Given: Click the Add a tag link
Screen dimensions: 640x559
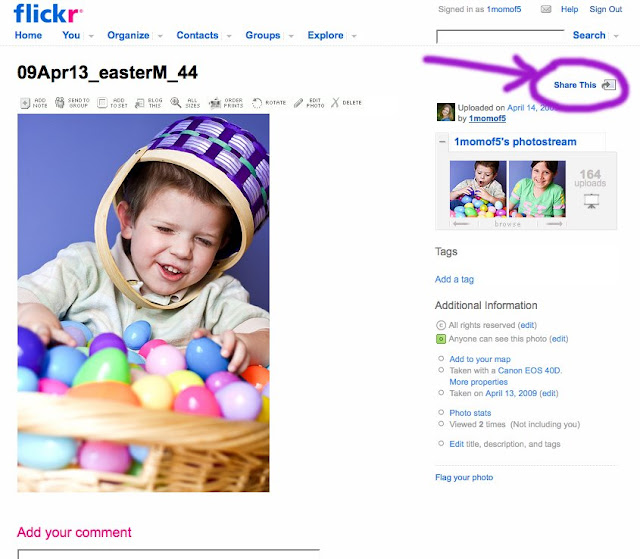Looking at the screenshot, I should pyautogui.click(x=454, y=280).
